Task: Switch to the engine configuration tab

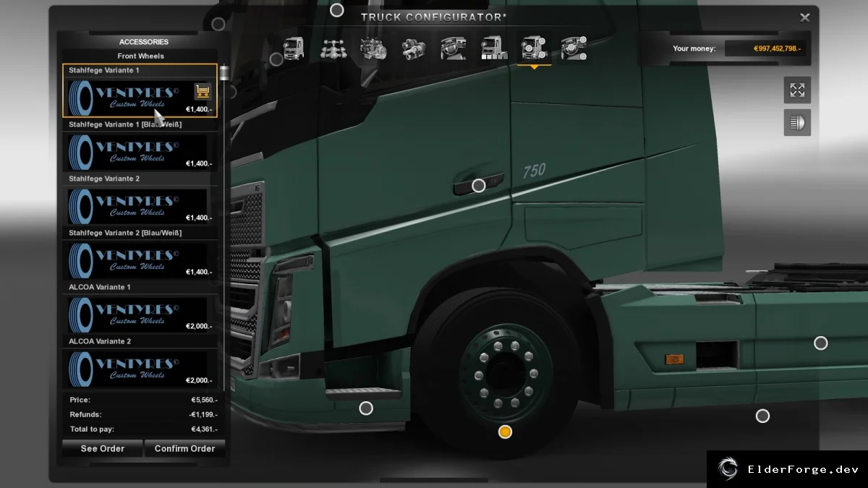Action: (x=373, y=48)
